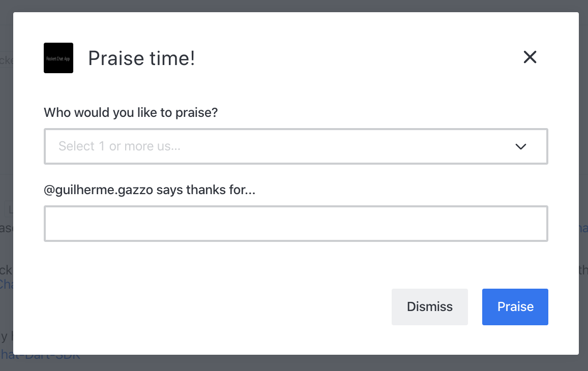Click the down-arrow icon in the praise recipient field
Viewport: 588px width, 371px height.
tap(520, 146)
